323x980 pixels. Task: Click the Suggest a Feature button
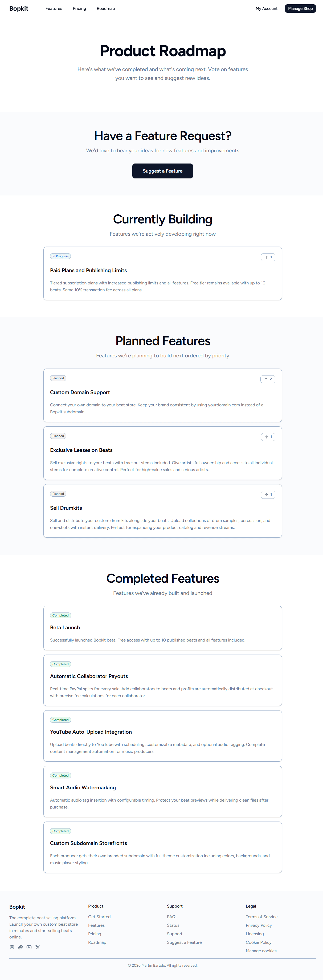162,171
